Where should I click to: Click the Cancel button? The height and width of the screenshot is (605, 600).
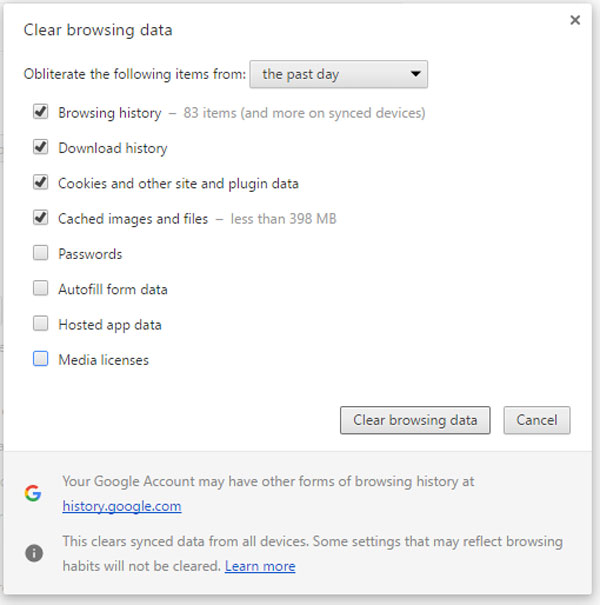537,420
